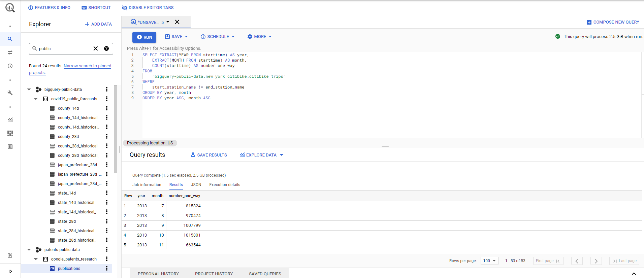Viewport: 644px width, 278px height.
Task: Clear the explorer search field
Action: click(96, 48)
